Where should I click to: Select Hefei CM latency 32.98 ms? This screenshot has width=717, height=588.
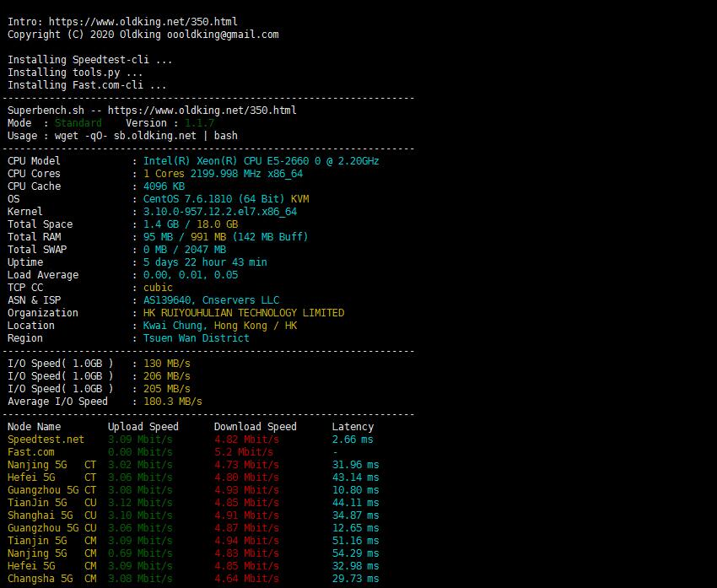(x=355, y=566)
